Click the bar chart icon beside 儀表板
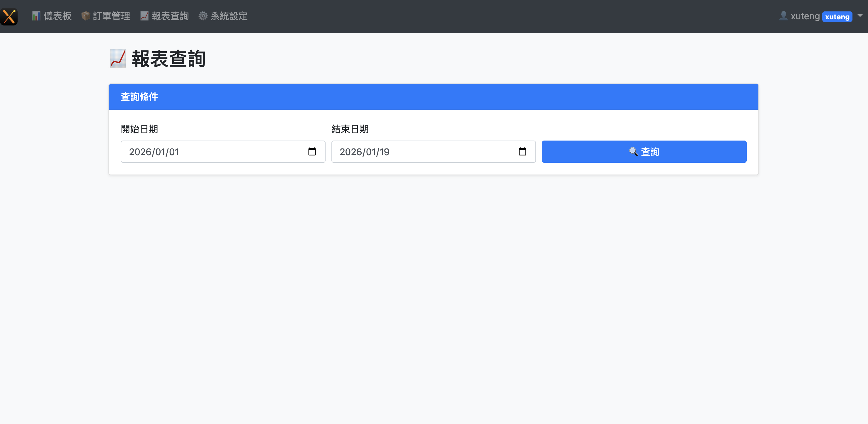 click(x=36, y=16)
